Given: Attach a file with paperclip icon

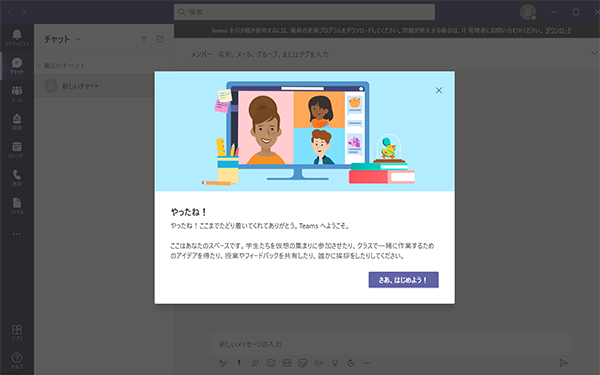Looking at the screenshot, I should pos(255,362).
